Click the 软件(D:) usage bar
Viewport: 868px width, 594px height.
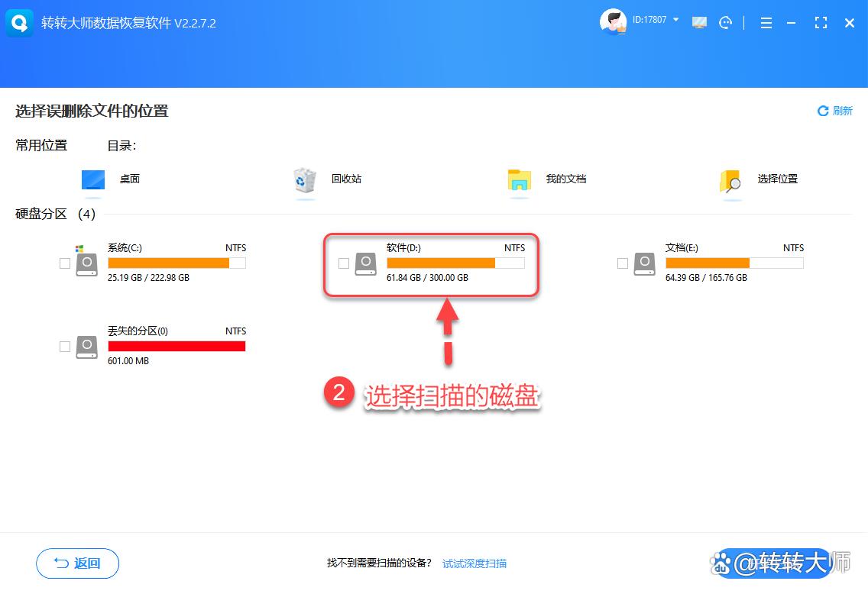455,263
